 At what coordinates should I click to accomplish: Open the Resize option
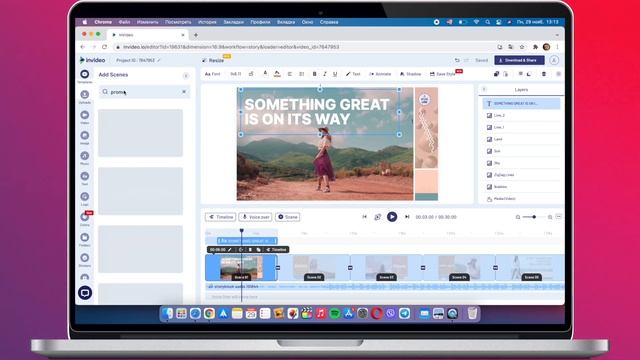[x=213, y=60]
